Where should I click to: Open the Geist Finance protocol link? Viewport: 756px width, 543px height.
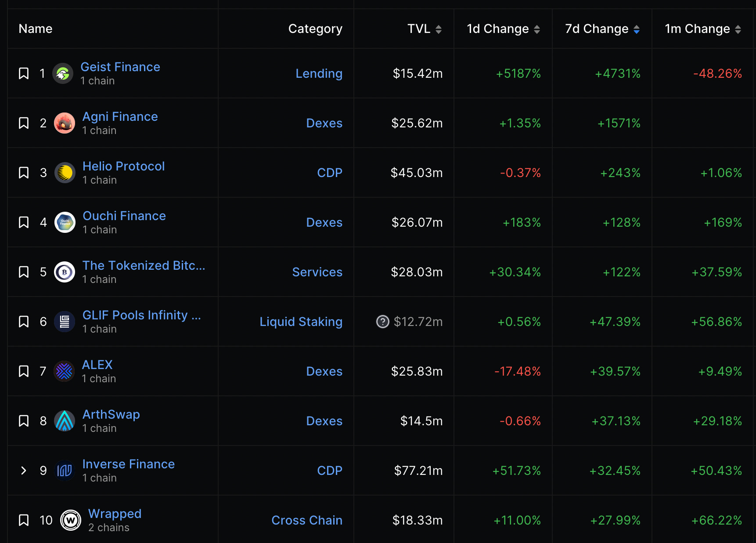tap(120, 67)
